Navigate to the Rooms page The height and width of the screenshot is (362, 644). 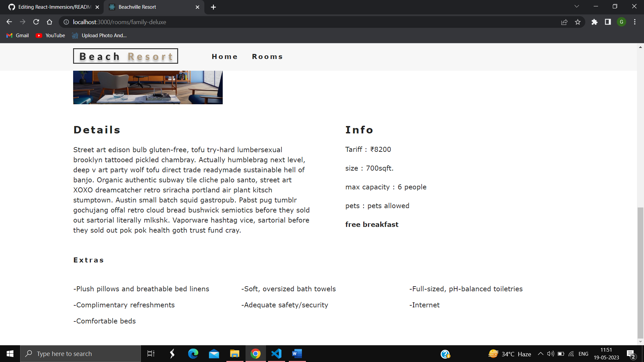[x=267, y=56]
